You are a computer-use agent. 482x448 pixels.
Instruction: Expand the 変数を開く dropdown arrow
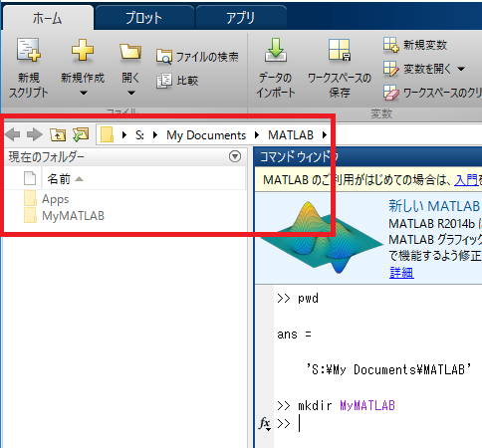click(x=461, y=69)
